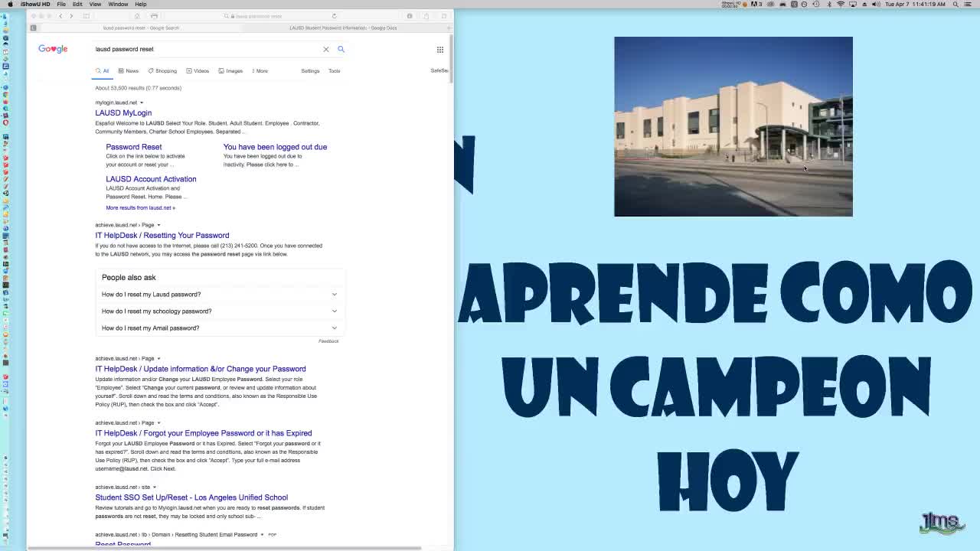Click the eject icon in menu bar

click(864, 4)
